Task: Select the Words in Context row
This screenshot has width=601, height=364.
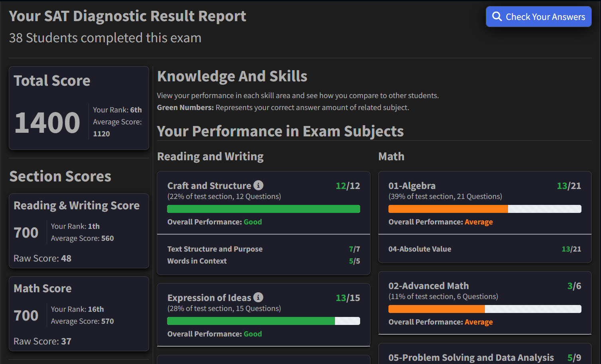Action: (197, 261)
